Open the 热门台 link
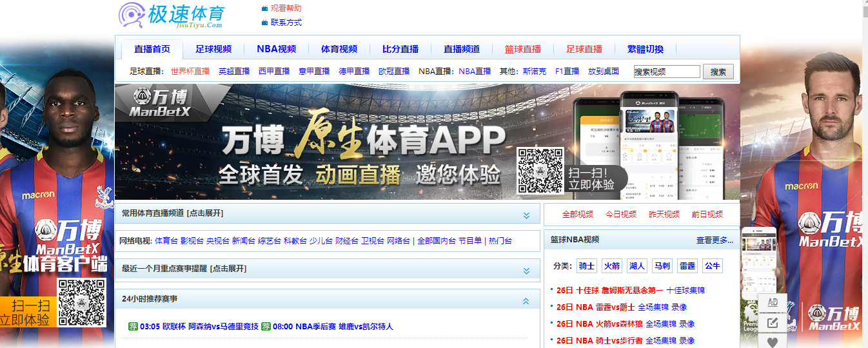Viewport: 868px width, 348px height. coord(500,241)
